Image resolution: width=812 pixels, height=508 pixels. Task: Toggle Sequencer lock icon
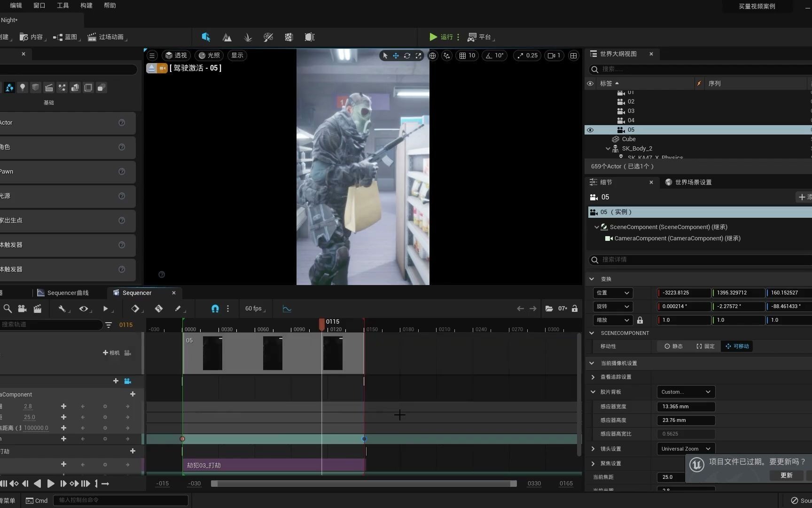(574, 309)
